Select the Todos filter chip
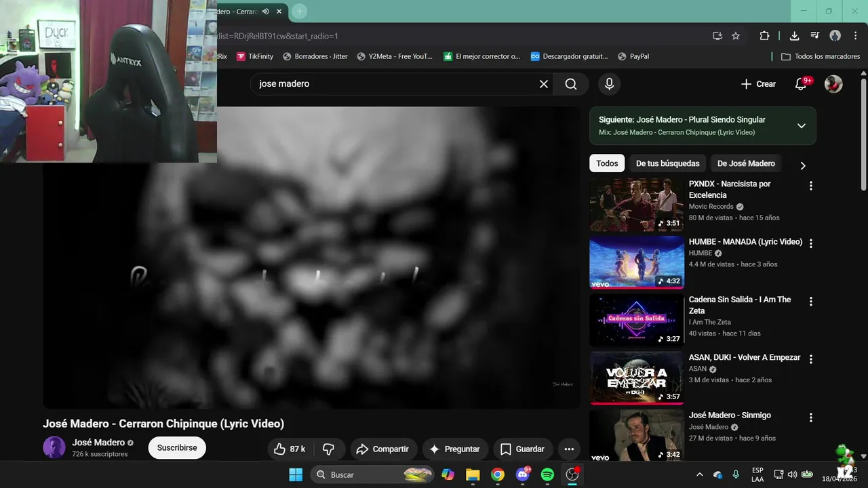Screen dimensions: 868x488 pos(607,163)
